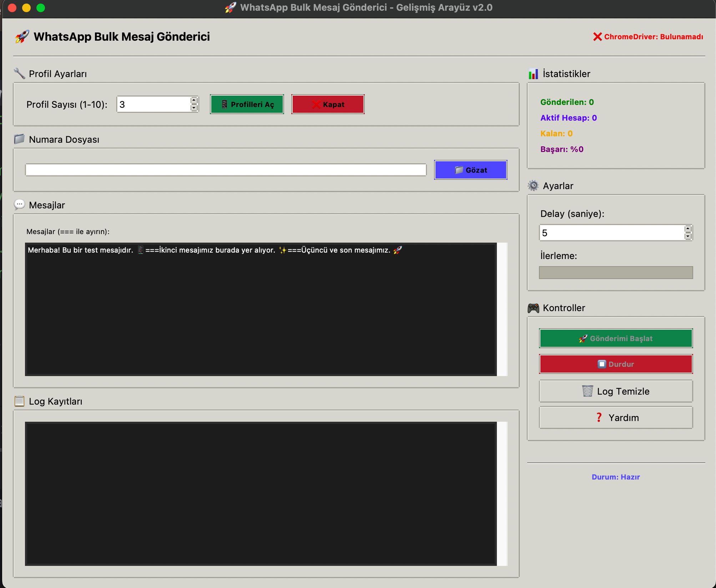716x588 pixels.
Task: Click the 'Gönderilen: 0' statistic
Action: tap(567, 102)
